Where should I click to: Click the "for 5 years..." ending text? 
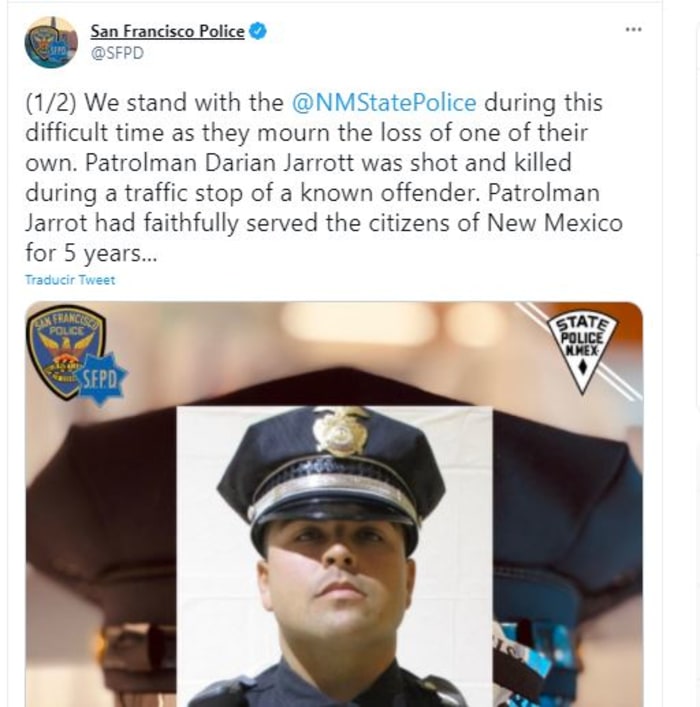[x=91, y=252]
